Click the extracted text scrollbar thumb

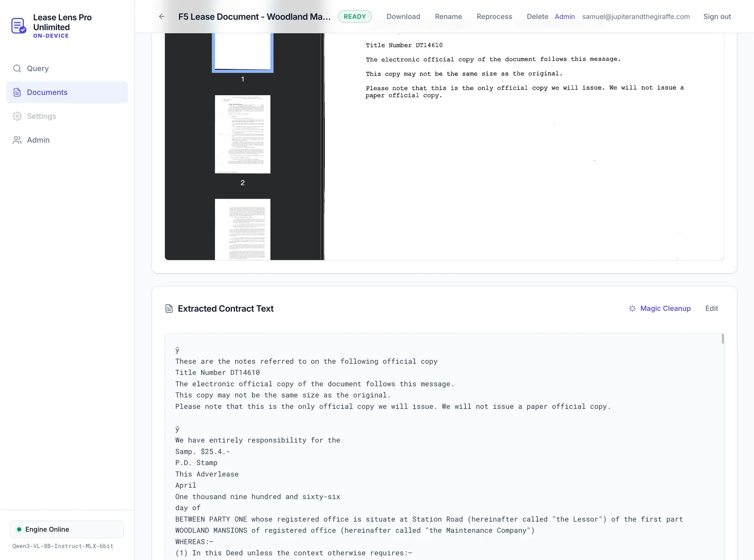723,339
